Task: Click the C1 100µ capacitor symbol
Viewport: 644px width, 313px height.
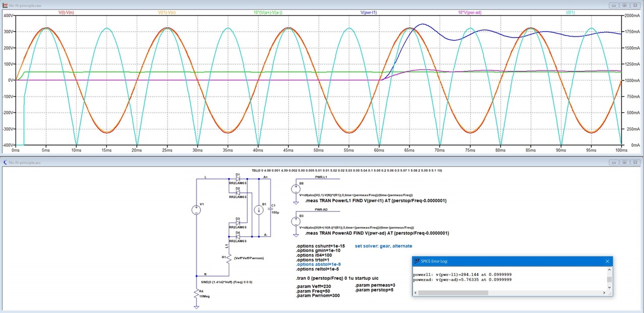Action: (272, 209)
